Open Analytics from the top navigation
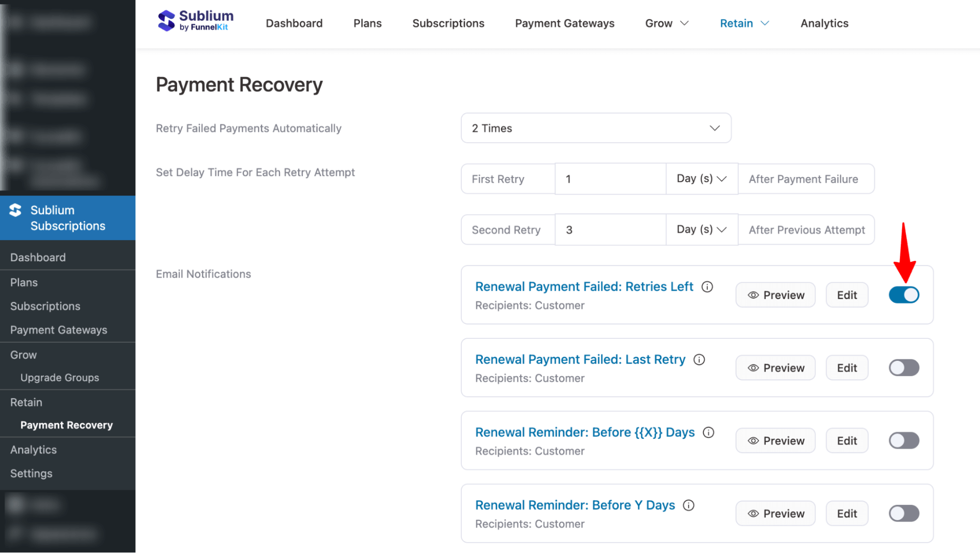This screenshot has height=553, width=980. coord(824,23)
